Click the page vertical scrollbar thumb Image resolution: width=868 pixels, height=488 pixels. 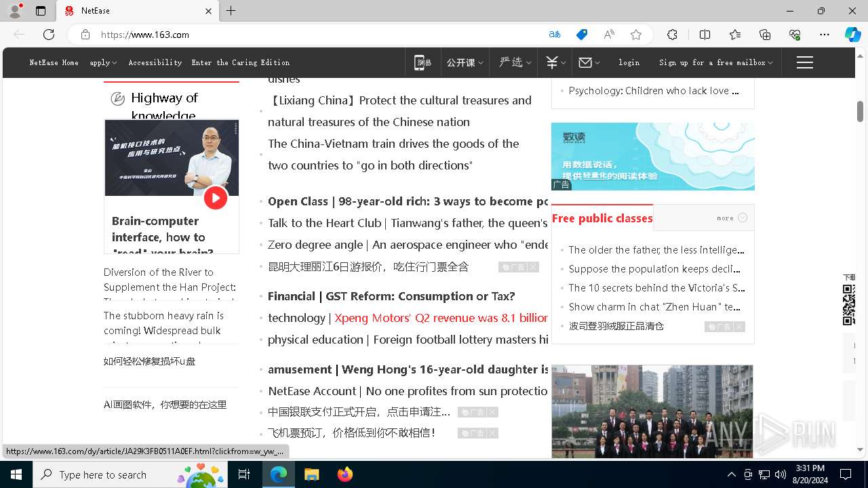pos(860,111)
